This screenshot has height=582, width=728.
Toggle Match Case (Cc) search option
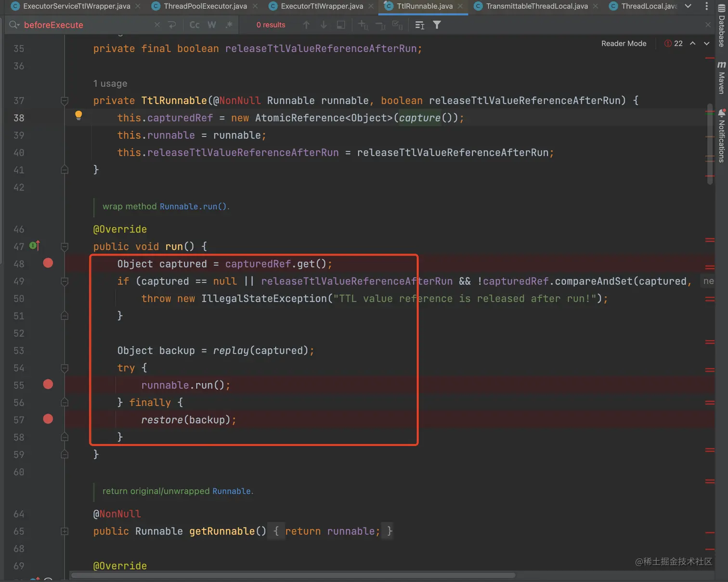195,25
